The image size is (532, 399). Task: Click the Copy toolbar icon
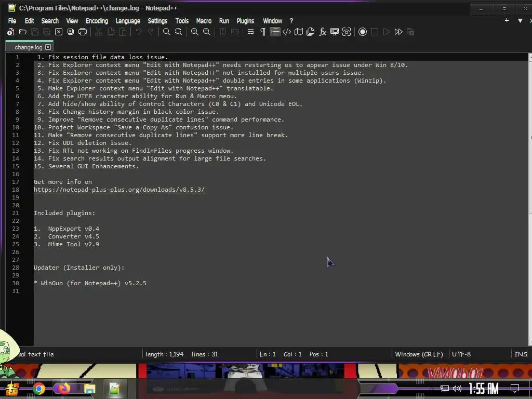click(111, 32)
